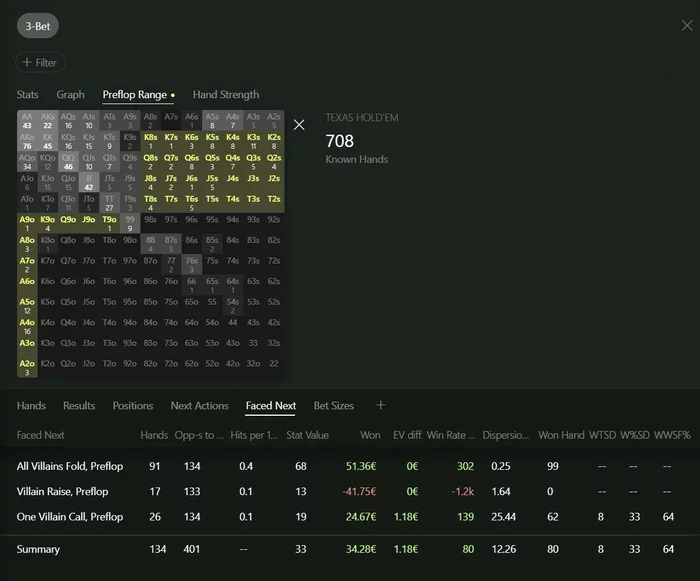
Task: Open the Results tab
Action: pos(79,405)
